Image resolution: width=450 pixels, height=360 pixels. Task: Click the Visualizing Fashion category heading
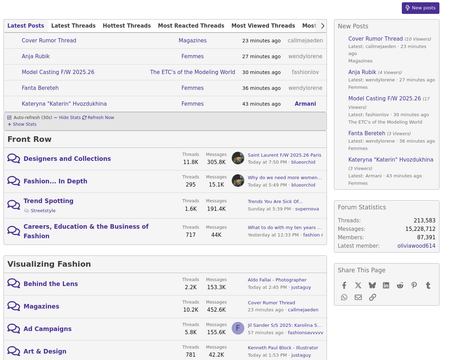[49, 264]
